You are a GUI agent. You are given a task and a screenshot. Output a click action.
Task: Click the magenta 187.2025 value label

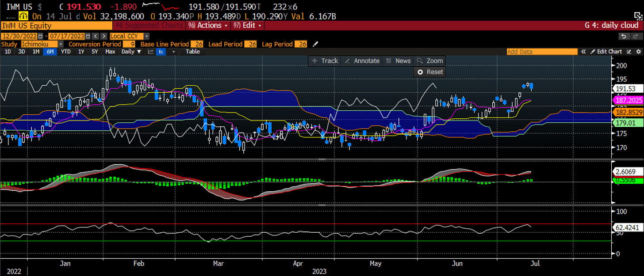[627, 101]
